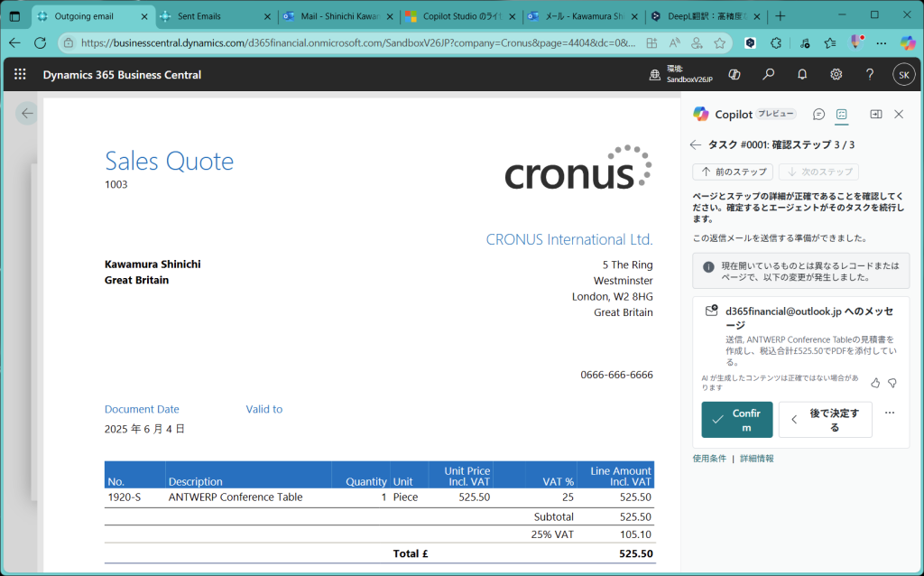Click the 後で決定する button
Image resolution: width=924 pixels, height=576 pixels.
[825, 420]
